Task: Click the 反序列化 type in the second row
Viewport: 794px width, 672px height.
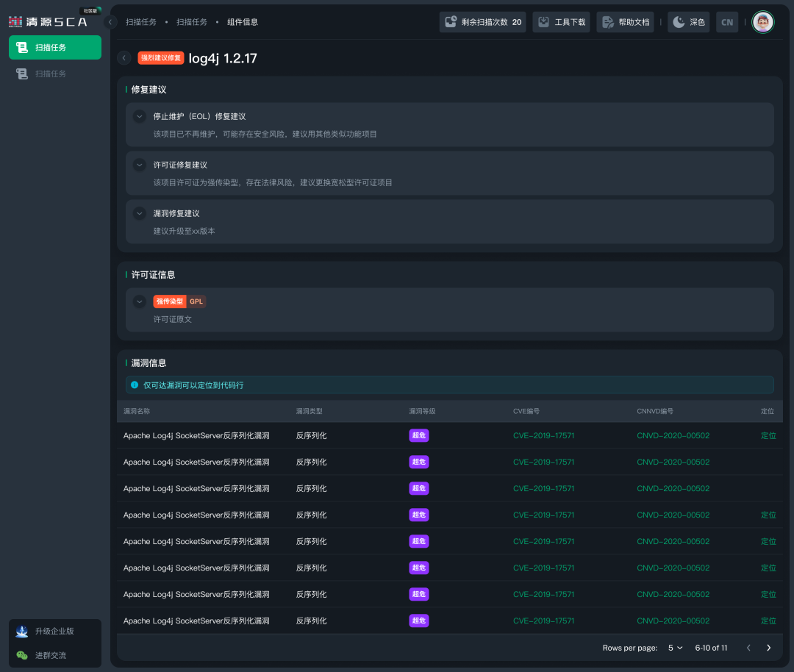Action: (311, 462)
